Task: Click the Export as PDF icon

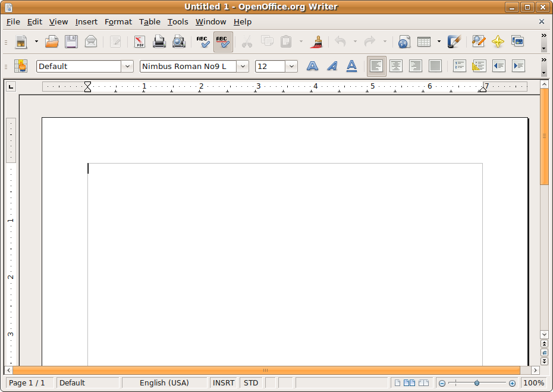Action: click(x=140, y=42)
